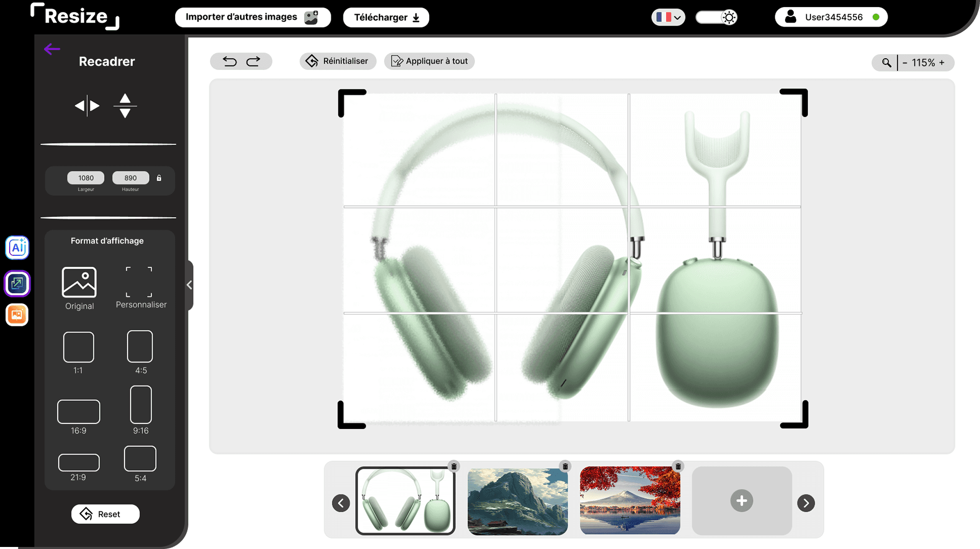Add a new image with plus tile
The width and height of the screenshot is (980, 549).
742,501
